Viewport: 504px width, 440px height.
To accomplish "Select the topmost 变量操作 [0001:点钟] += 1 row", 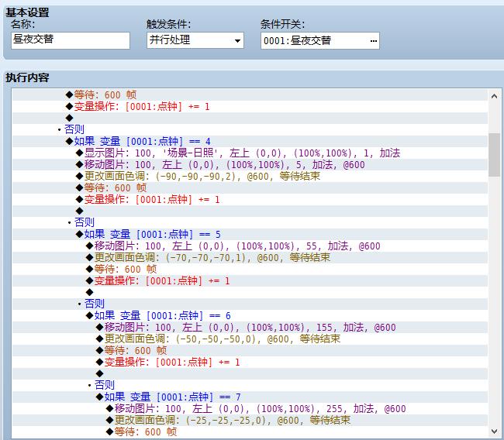I will pos(250,107).
